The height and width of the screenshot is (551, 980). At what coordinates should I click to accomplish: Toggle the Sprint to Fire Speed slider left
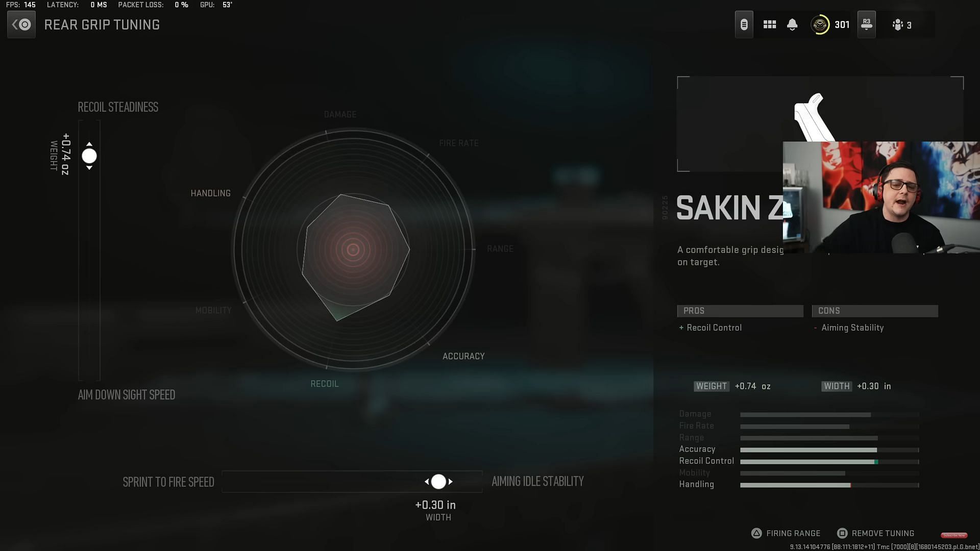[427, 482]
